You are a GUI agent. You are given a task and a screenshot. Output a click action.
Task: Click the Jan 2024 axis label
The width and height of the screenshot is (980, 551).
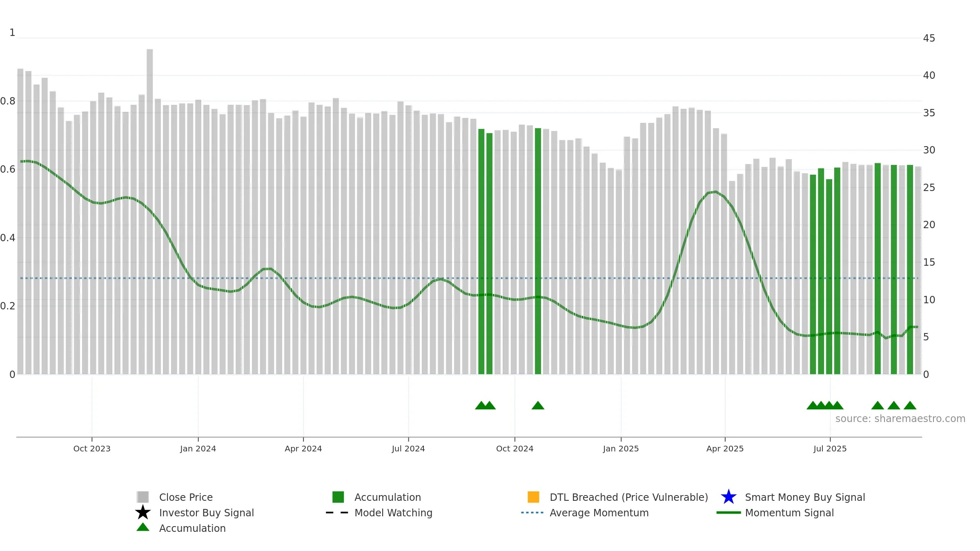198,449
